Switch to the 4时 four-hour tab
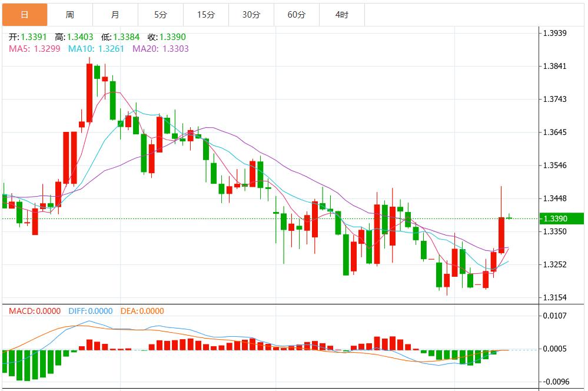The width and height of the screenshot is (588, 391). point(342,15)
